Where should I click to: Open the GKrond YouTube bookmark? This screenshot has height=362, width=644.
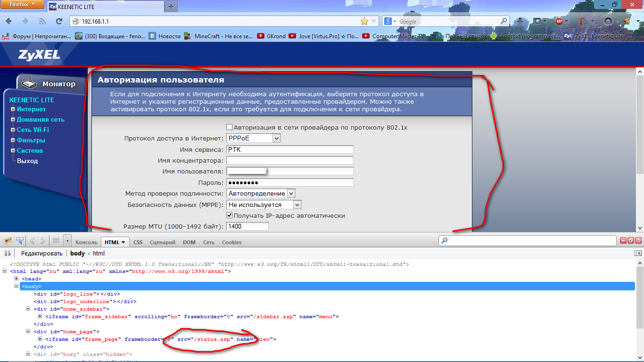tap(272, 36)
